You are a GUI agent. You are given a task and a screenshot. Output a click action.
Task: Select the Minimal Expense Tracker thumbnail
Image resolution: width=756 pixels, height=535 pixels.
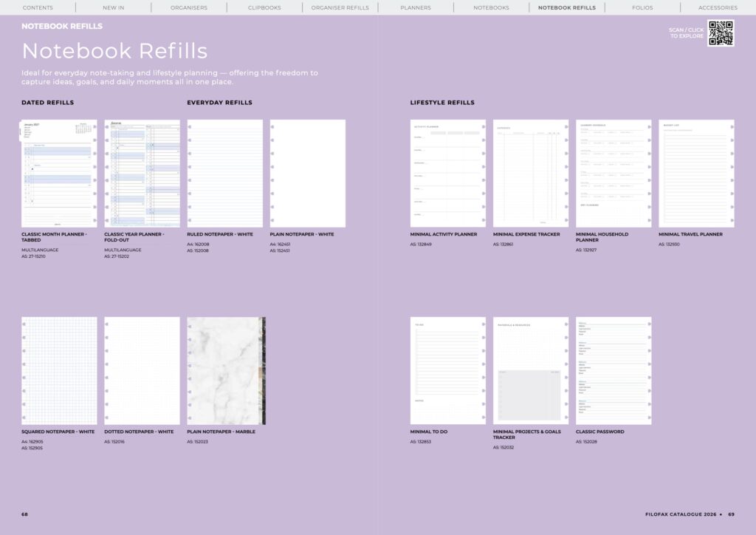(x=531, y=174)
